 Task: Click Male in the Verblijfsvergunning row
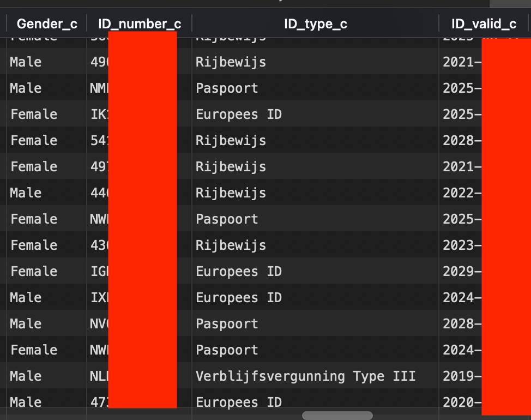pyautogui.click(x=26, y=376)
